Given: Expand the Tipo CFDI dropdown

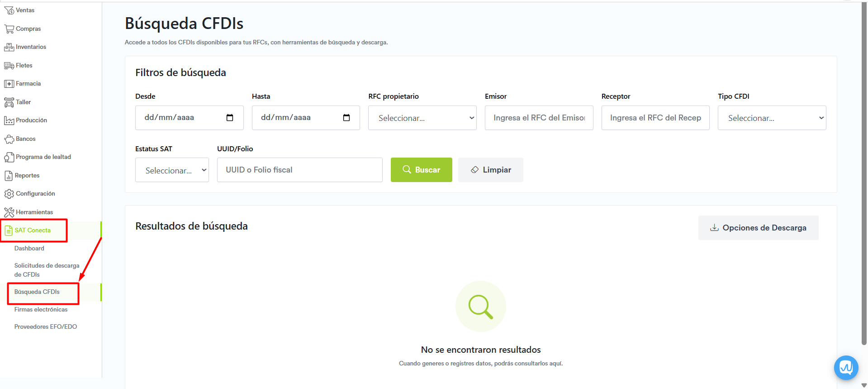Looking at the screenshot, I should coord(772,118).
